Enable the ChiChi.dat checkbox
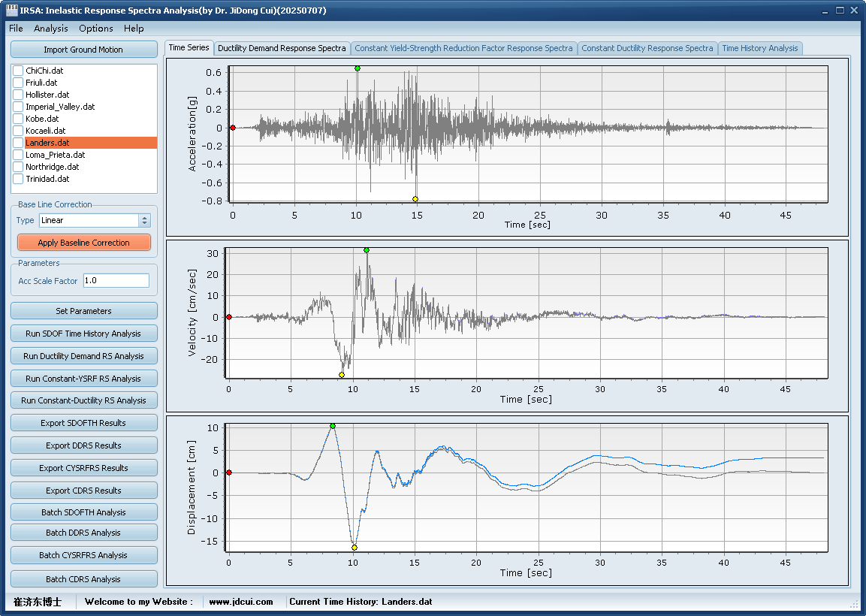The height and width of the screenshot is (616, 866). pyautogui.click(x=19, y=71)
